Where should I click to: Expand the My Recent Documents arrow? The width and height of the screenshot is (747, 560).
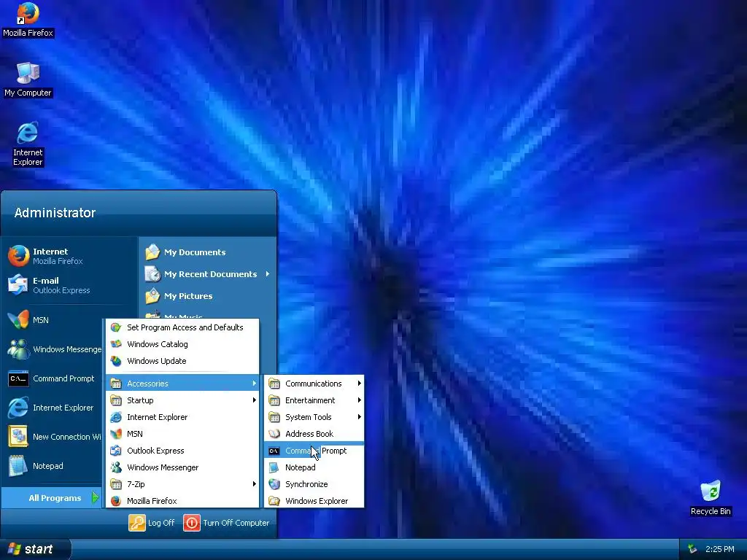268,274
